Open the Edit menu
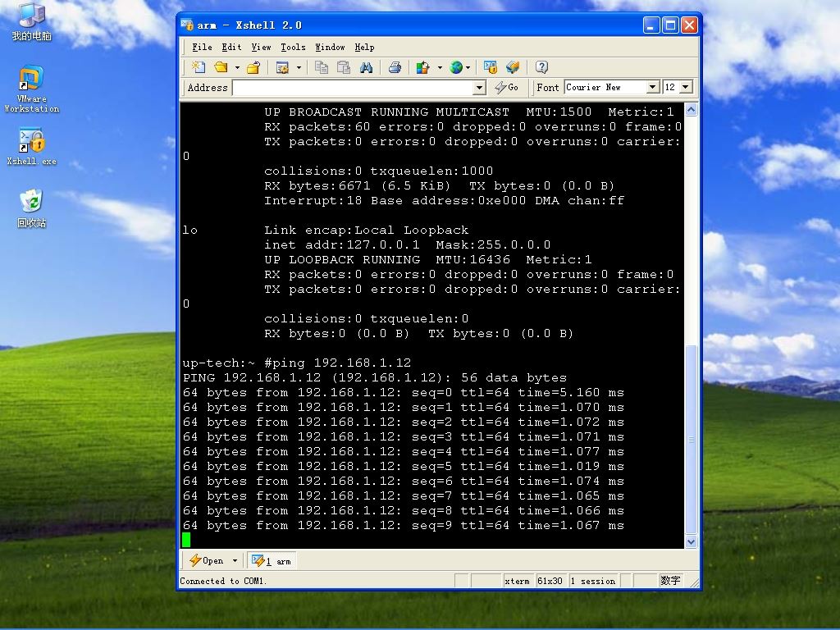840x630 pixels. click(x=231, y=47)
